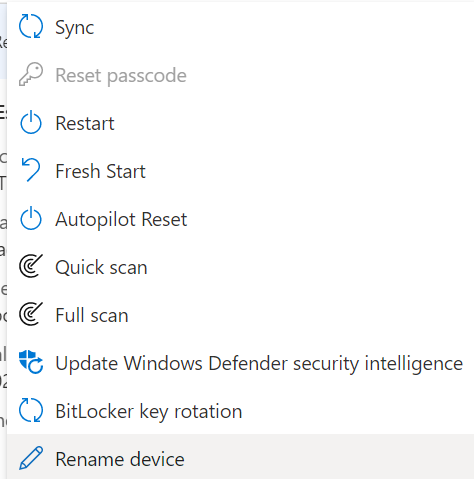Start Full scan via the menu text

(x=92, y=315)
